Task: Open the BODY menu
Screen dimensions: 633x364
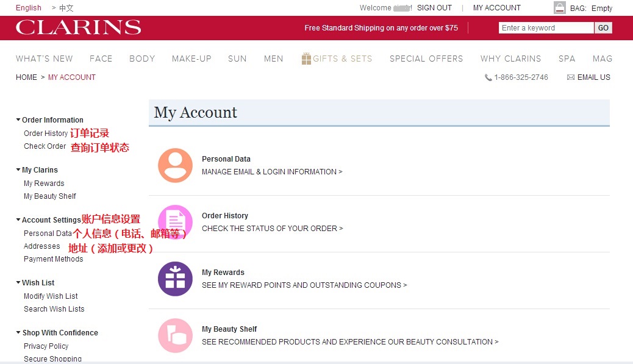Action: [142, 59]
